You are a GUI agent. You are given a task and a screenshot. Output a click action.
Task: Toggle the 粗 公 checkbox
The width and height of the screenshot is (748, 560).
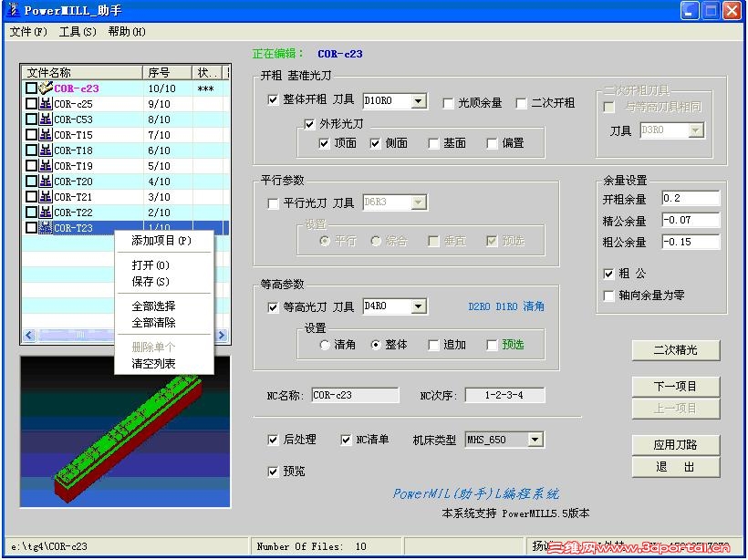(x=608, y=274)
